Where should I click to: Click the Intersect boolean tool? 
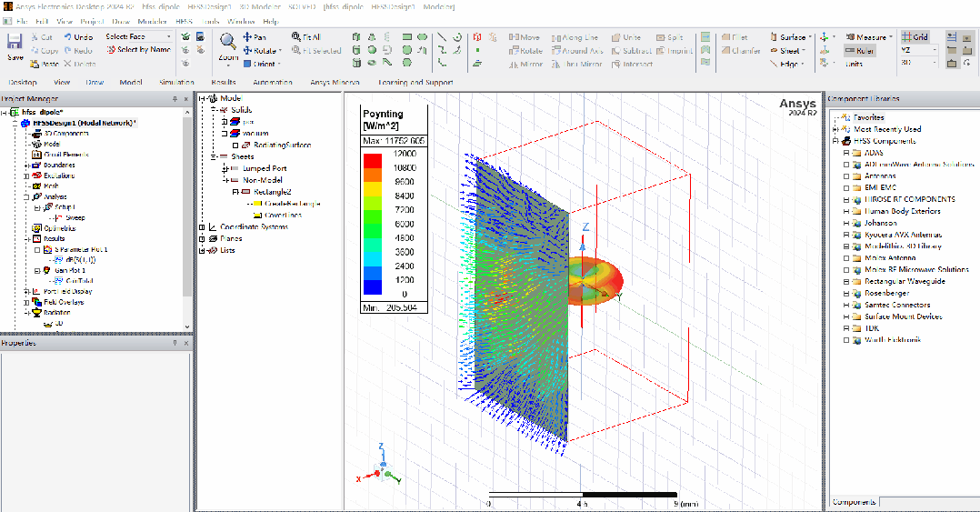pos(632,64)
